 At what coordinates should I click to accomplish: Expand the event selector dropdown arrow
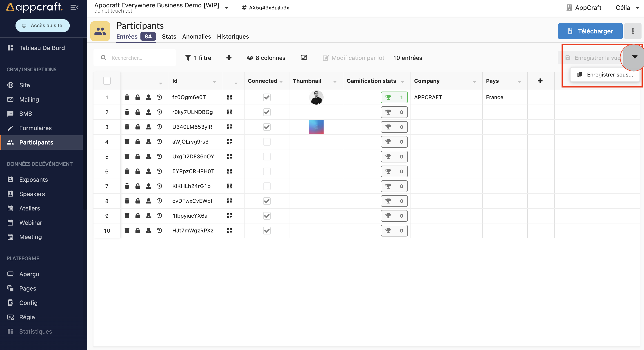(x=227, y=8)
